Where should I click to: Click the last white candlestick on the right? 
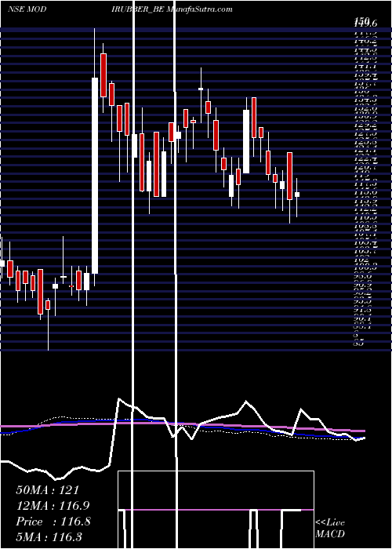pyautogui.click(x=297, y=195)
